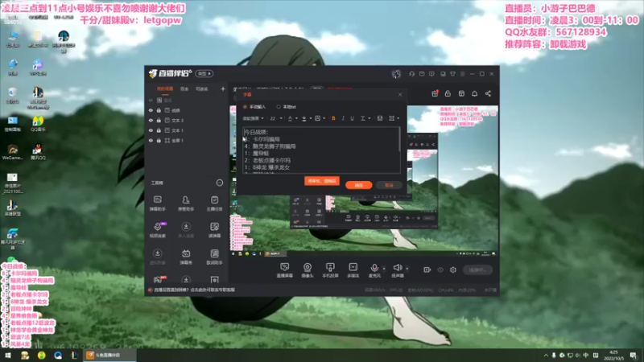Click the notification bell icon above the preview

(x=474, y=93)
